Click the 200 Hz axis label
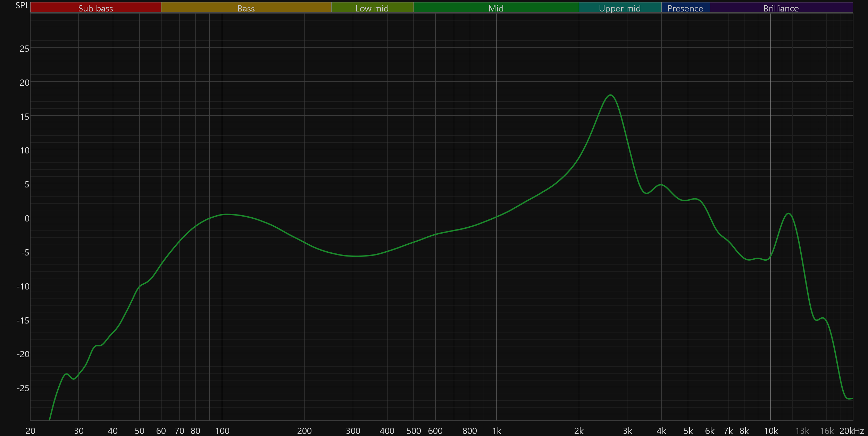868x436 pixels. tap(304, 431)
